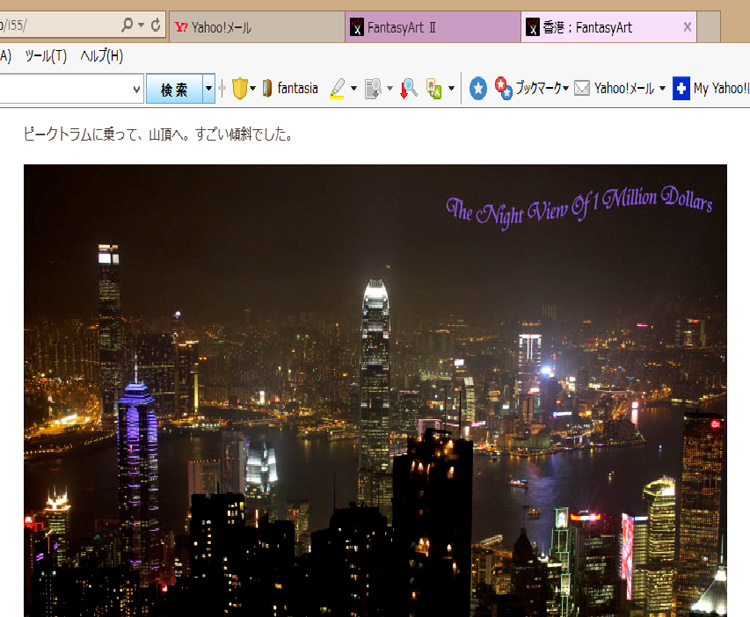Expand the ブックマーク dropdown
The width and height of the screenshot is (750, 617).
click(x=566, y=88)
